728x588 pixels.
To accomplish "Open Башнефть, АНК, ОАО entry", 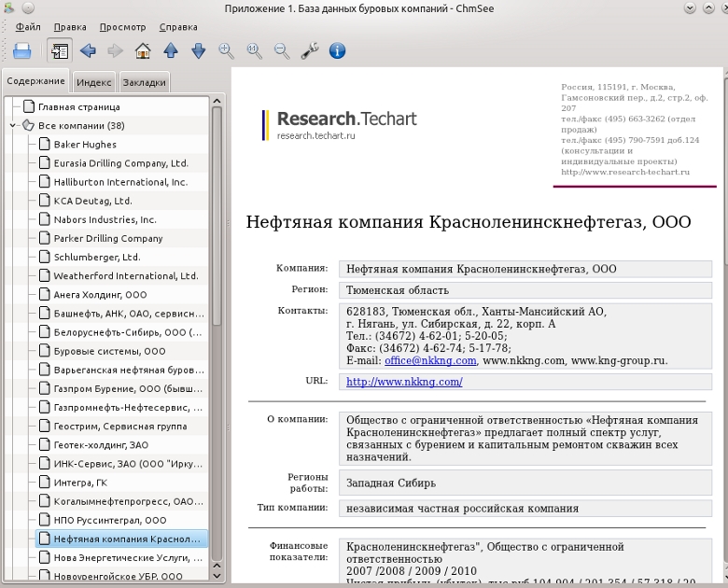I will (129, 314).
